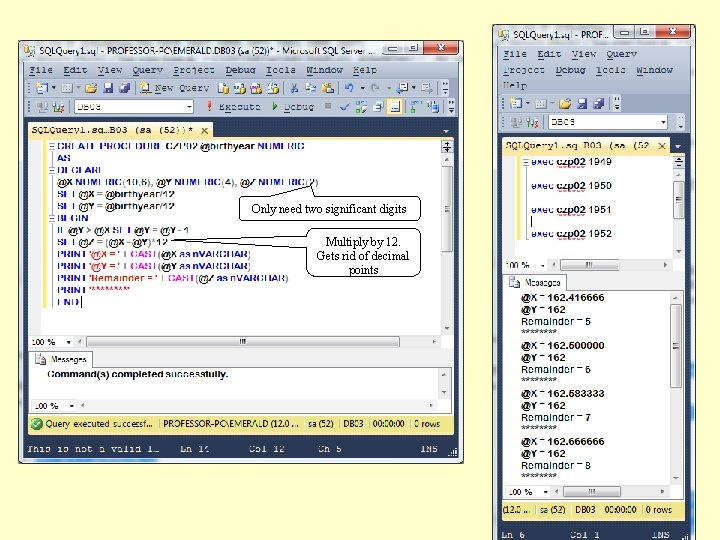Open a file using main window's folder icon
The image size is (720, 540).
click(x=91, y=88)
